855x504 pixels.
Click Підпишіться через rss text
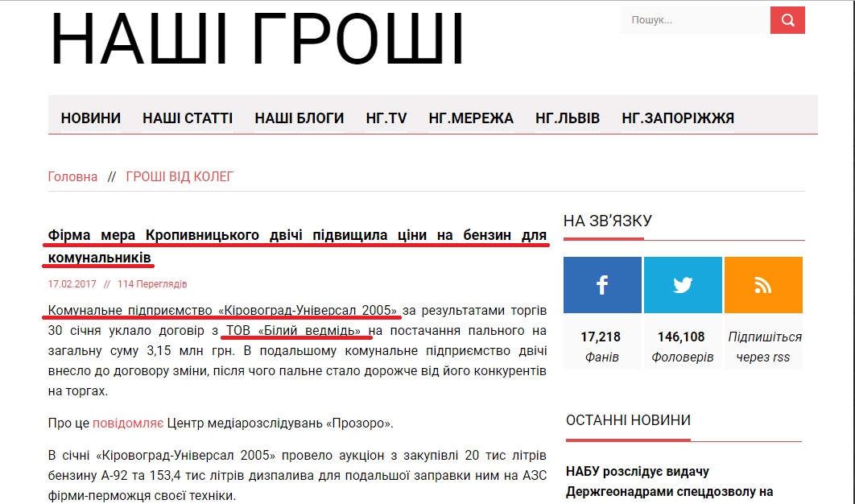point(764,347)
